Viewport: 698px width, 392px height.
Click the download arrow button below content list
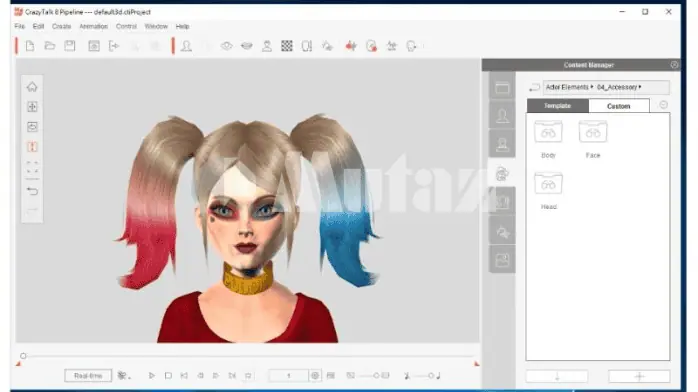click(x=557, y=376)
